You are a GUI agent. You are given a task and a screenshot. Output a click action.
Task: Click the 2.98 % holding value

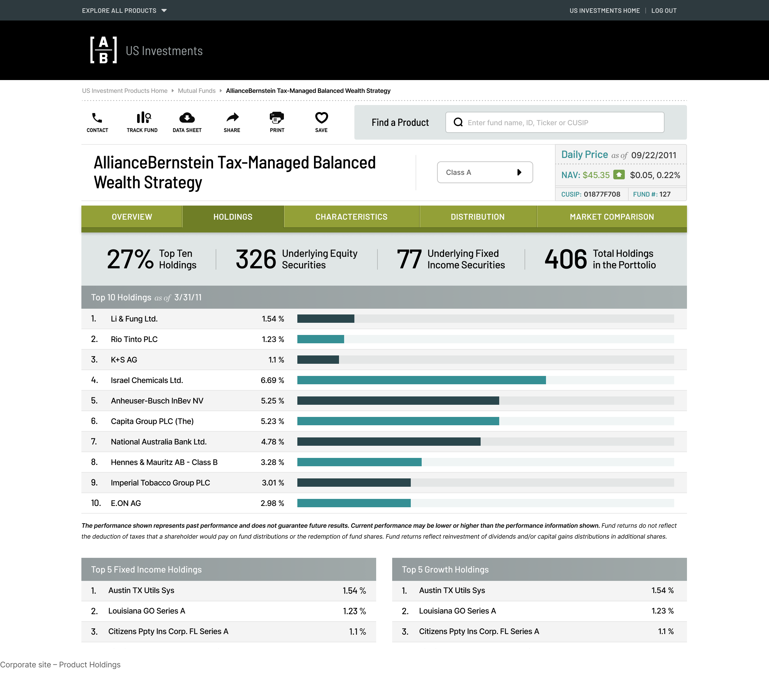coord(272,503)
